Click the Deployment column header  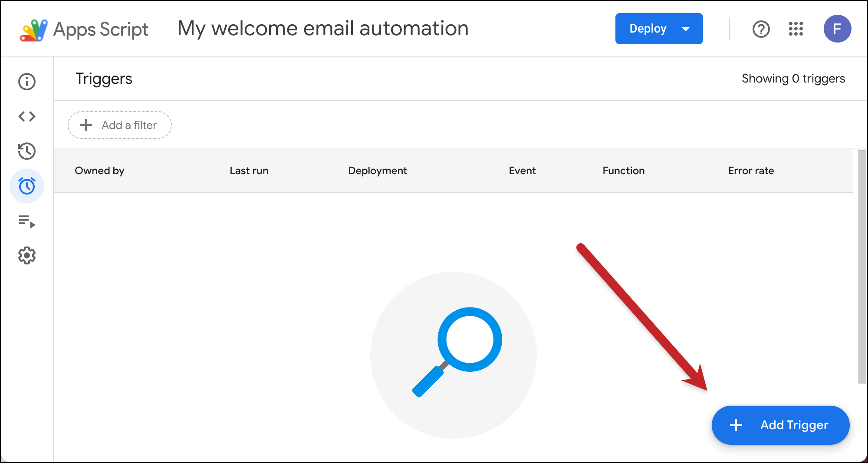[x=377, y=171]
